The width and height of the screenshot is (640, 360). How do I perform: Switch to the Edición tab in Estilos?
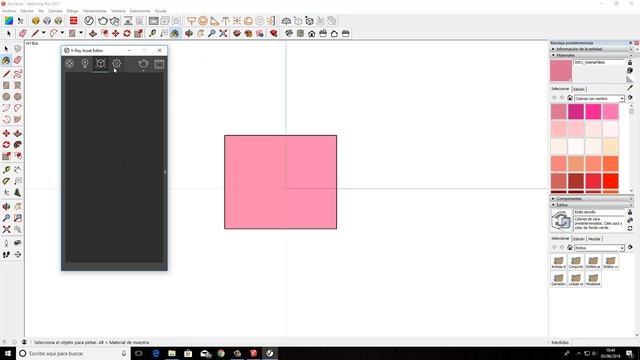[x=579, y=239]
